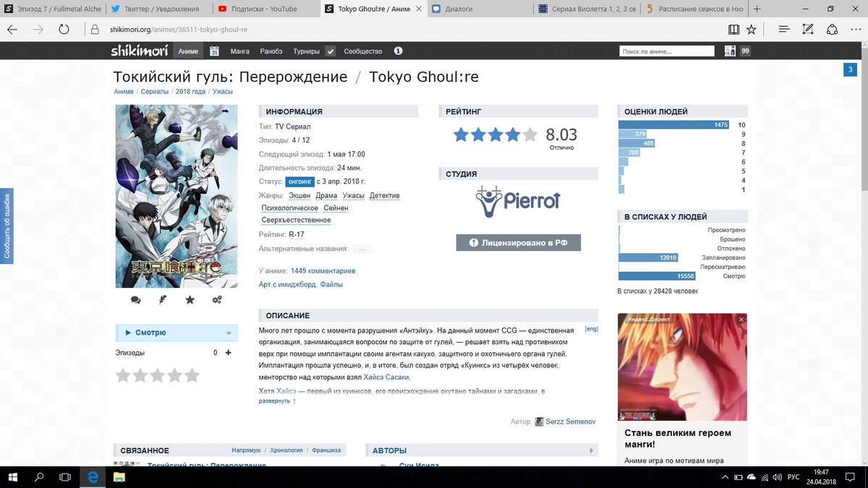
Task: Open the Смотрю status dropdown arrow
Action: (x=229, y=333)
